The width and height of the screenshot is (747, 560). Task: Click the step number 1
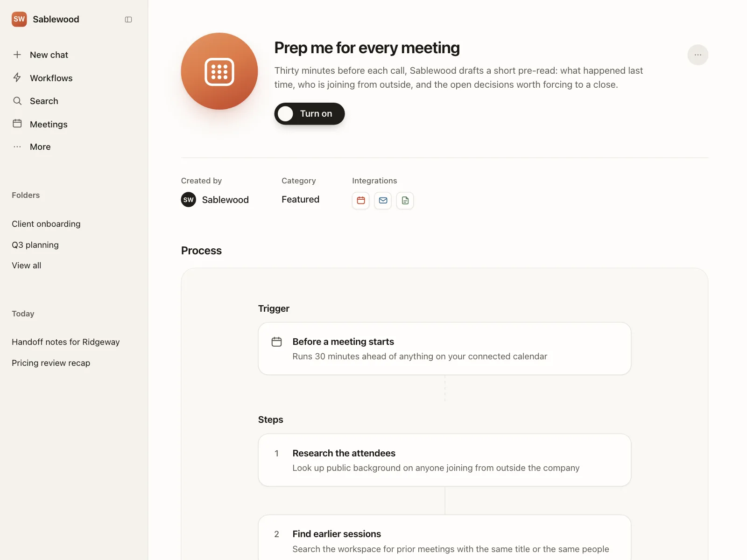click(276, 454)
